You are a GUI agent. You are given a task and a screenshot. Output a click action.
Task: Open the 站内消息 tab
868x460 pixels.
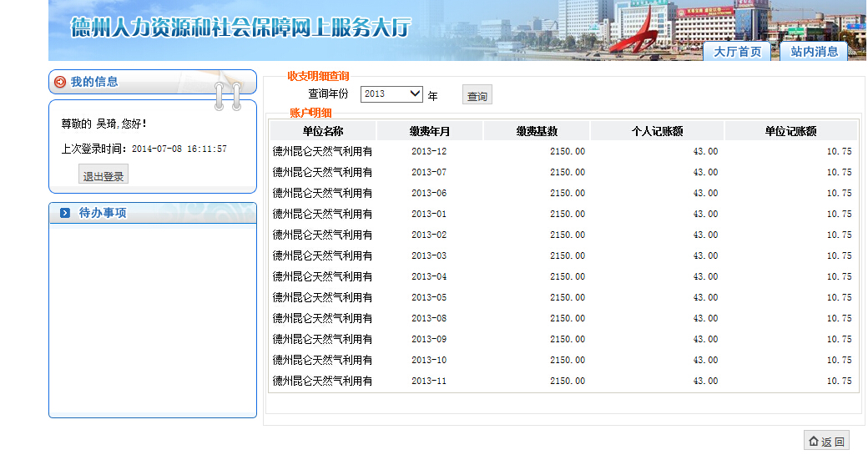[x=814, y=52]
